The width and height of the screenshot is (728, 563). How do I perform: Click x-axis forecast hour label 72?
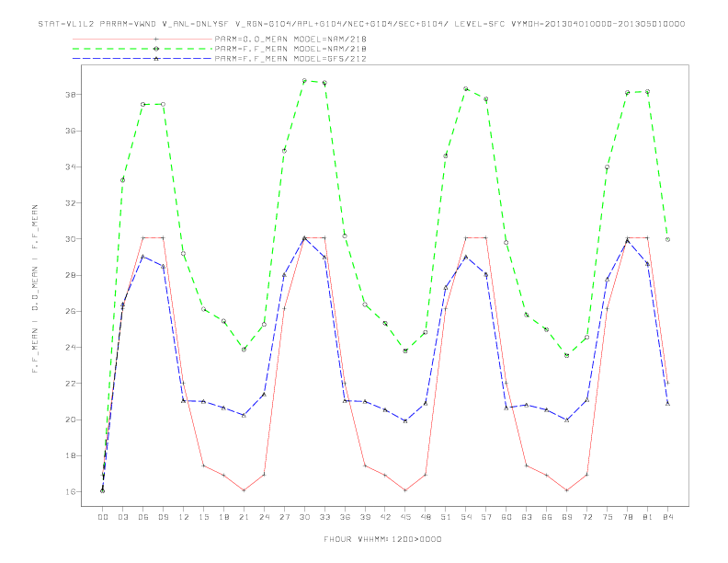click(x=587, y=517)
